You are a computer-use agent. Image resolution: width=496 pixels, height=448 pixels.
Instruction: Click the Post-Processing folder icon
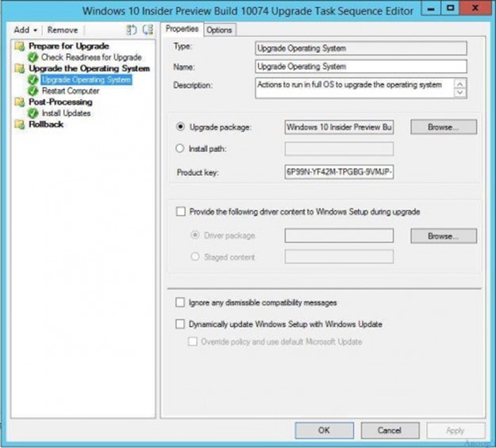click(x=20, y=102)
